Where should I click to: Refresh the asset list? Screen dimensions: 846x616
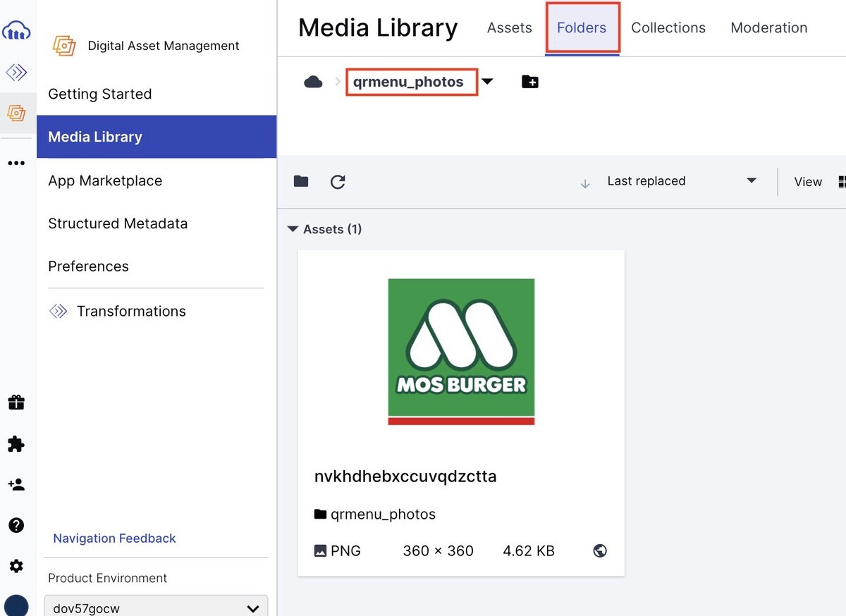coord(338,181)
